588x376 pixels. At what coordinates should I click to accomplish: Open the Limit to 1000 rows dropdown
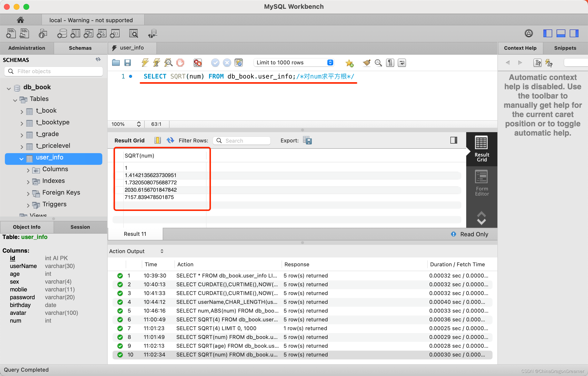[294, 63]
